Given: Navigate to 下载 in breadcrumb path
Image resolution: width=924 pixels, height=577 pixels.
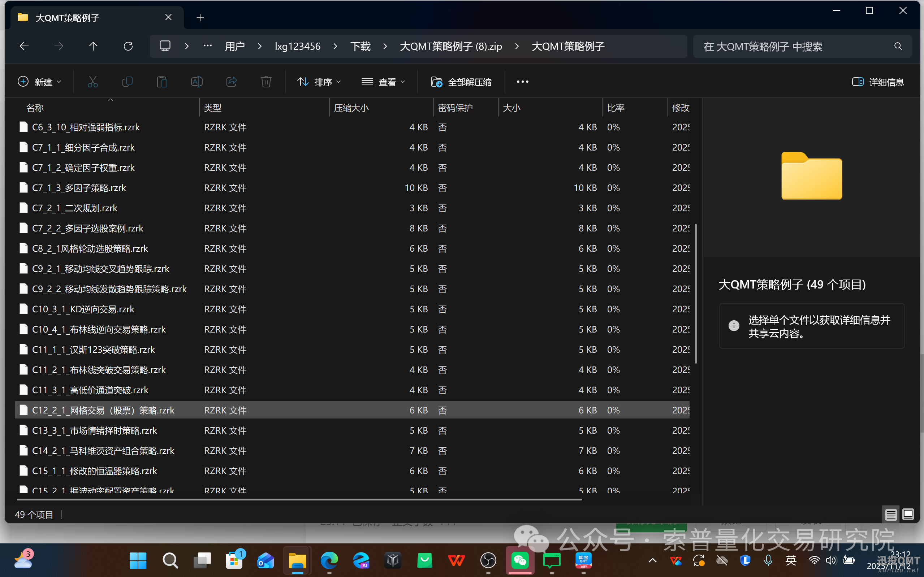Looking at the screenshot, I should (x=360, y=46).
